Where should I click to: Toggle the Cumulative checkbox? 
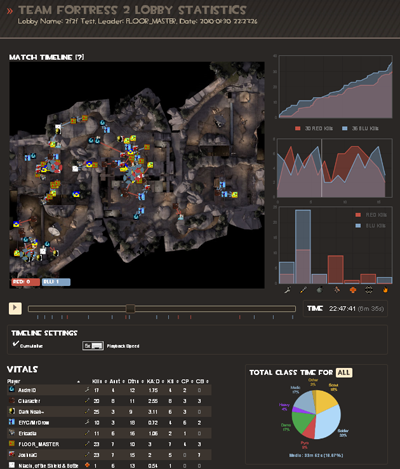tap(16, 344)
